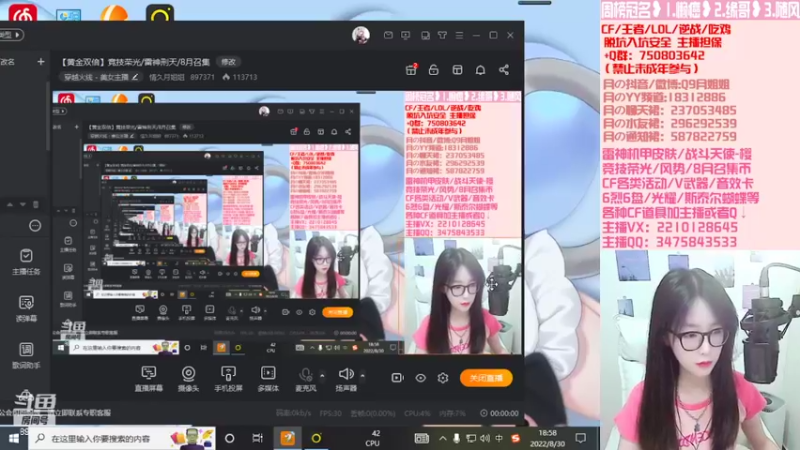Click the orange streaming app taskbar icon
This screenshot has width=800, height=450.
287,438
